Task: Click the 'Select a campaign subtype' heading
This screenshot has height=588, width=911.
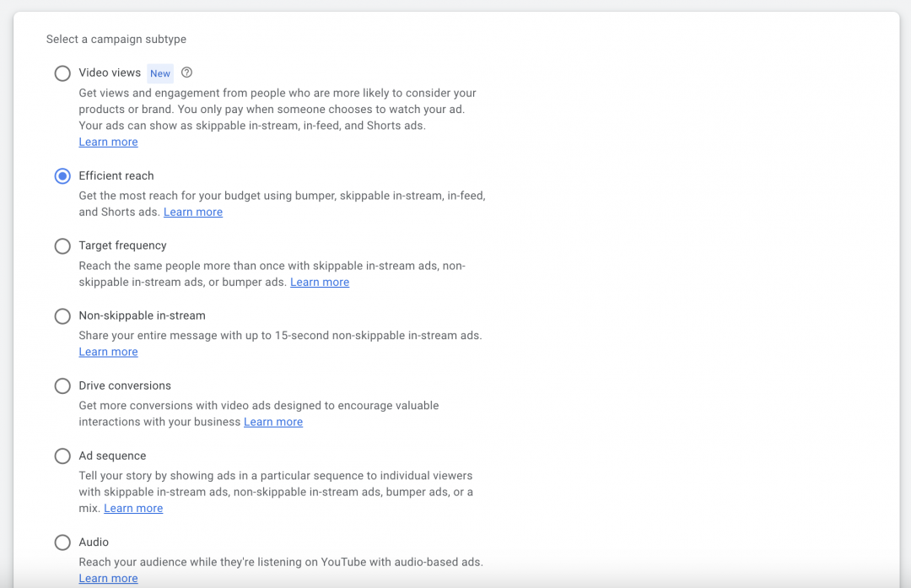Action: (116, 39)
